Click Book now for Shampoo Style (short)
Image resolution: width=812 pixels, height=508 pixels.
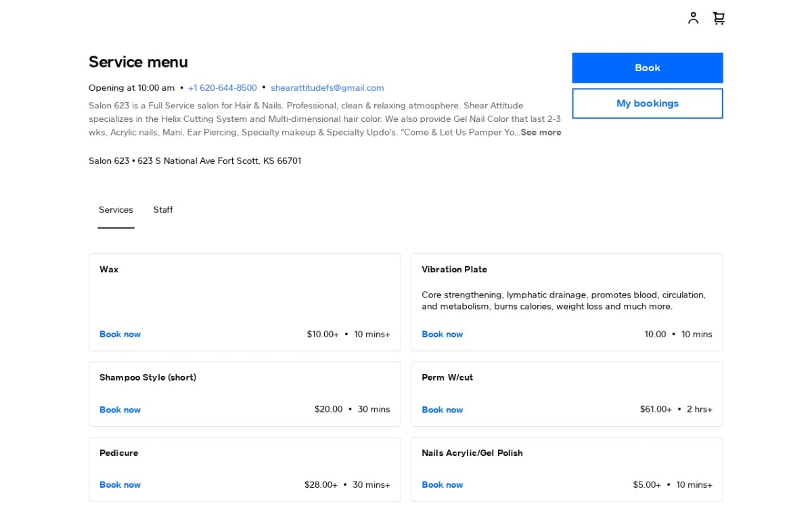(120, 410)
